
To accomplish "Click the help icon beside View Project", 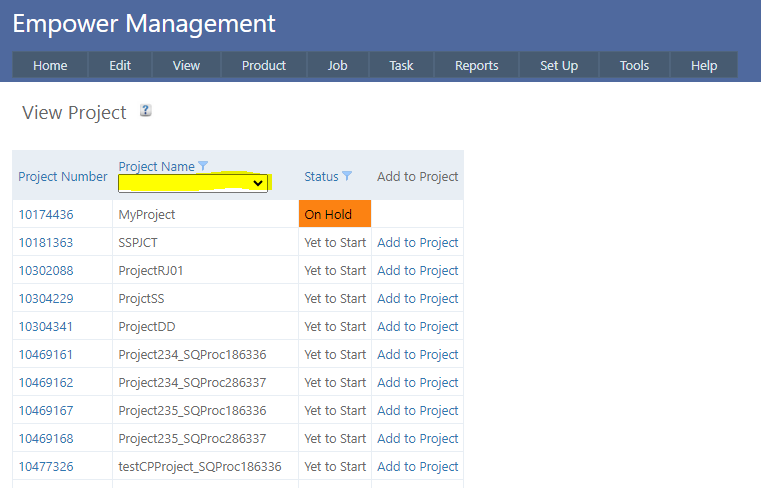I will click(146, 111).
